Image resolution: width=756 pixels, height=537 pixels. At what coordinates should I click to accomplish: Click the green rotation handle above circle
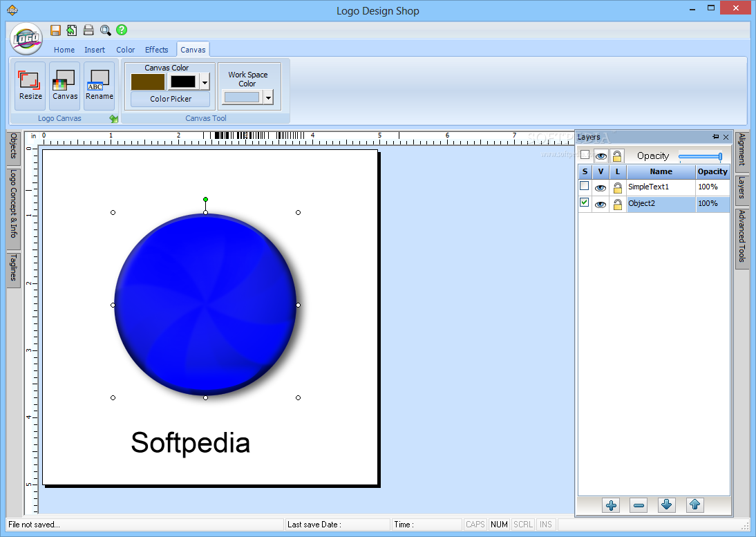pyautogui.click(x=205, y=199)
